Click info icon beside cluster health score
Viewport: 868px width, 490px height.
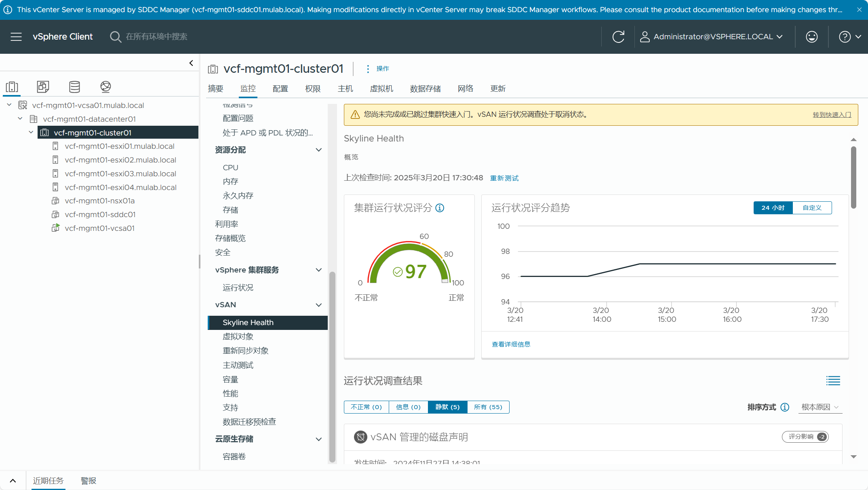click(440, 208)
